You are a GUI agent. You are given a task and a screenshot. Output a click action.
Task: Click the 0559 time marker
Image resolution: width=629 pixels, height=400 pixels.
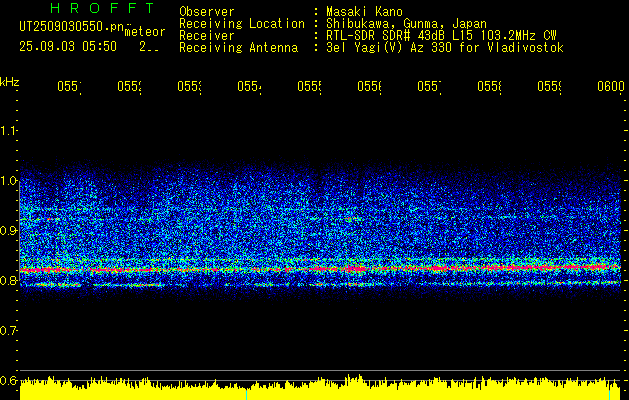coord(550,86)
